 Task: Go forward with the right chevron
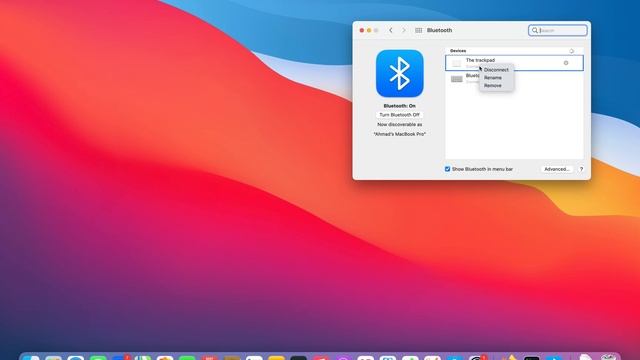[x=404, y=30]
